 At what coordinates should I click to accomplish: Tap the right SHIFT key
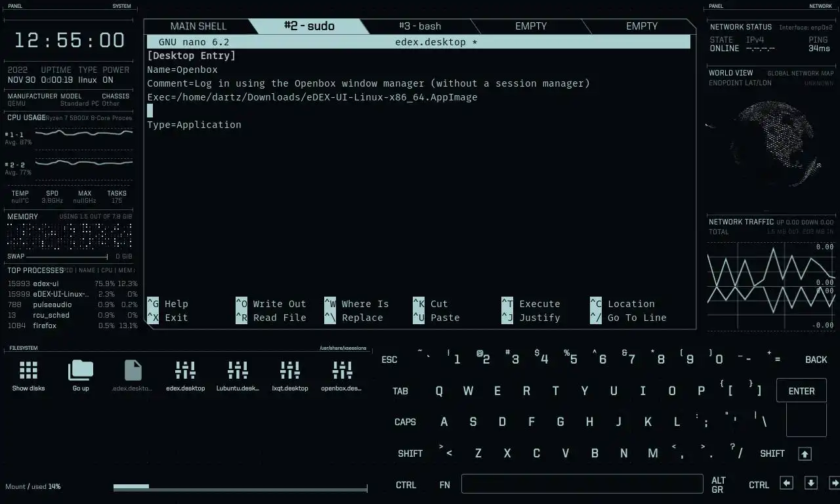tap(772, 453)
